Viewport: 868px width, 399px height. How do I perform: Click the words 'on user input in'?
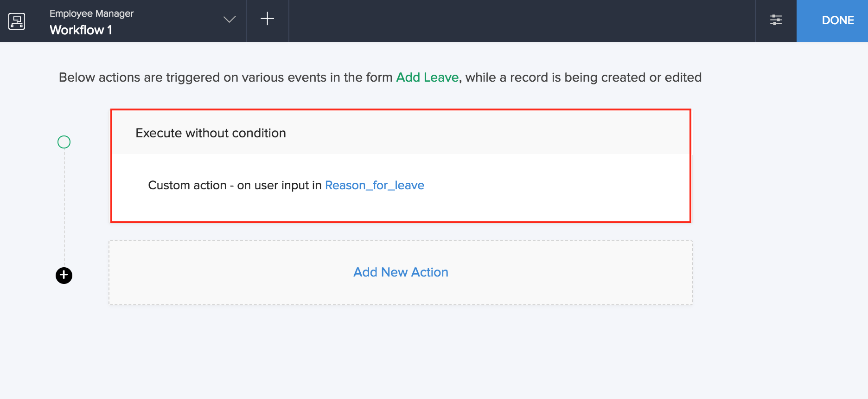(279, 186)
